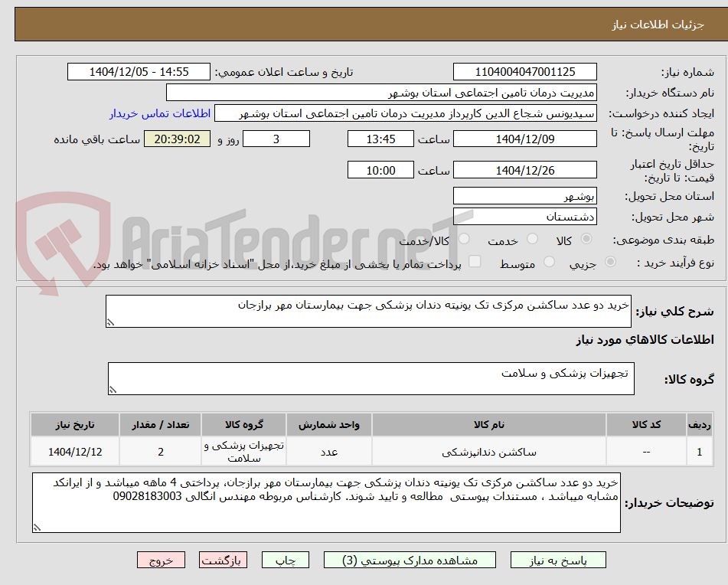Click the جزئیات اطلاعات نیاز page title
Viewport: 728px width, 585px height.
[658, 25]
